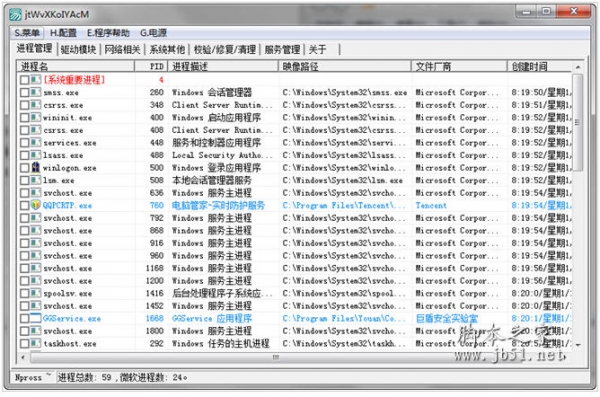Screen dimensions: 600x397
Task: Open the E.程序帮助 menu
Action: 108,33
